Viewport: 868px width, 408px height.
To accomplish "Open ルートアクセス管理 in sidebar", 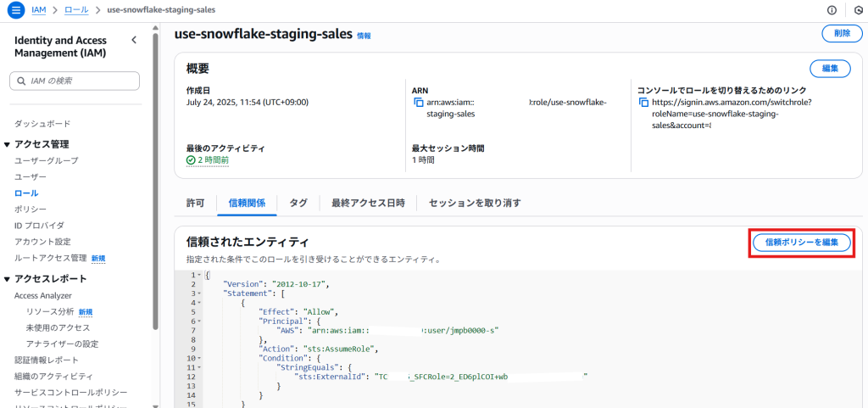I will [51, 258].
